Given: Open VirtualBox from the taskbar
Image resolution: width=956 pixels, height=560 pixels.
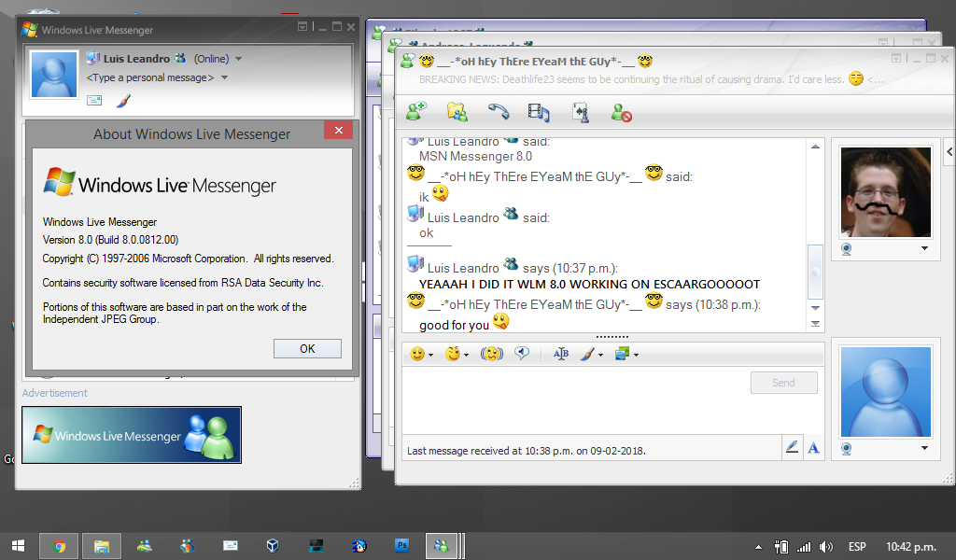Looking at the screenshot, I should (x=273, y=545).
